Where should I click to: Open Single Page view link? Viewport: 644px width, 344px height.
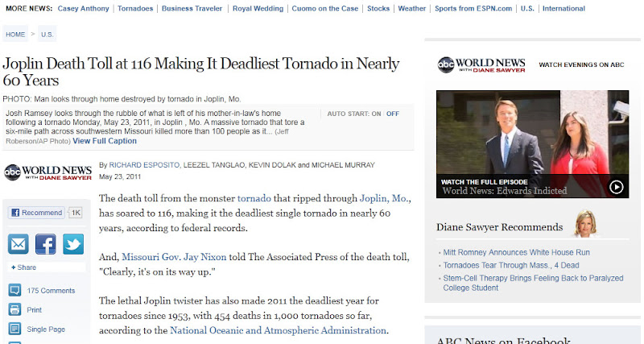coord(46,329)
